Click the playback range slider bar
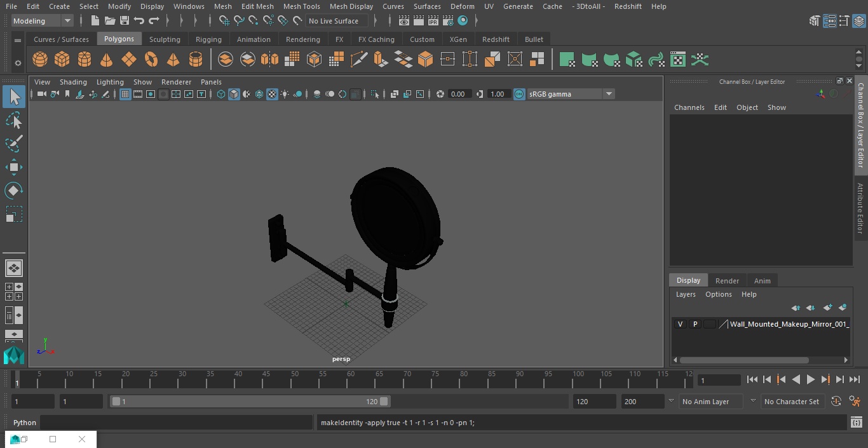The height and width of the screenshot is (448, 868). [250, 402]
